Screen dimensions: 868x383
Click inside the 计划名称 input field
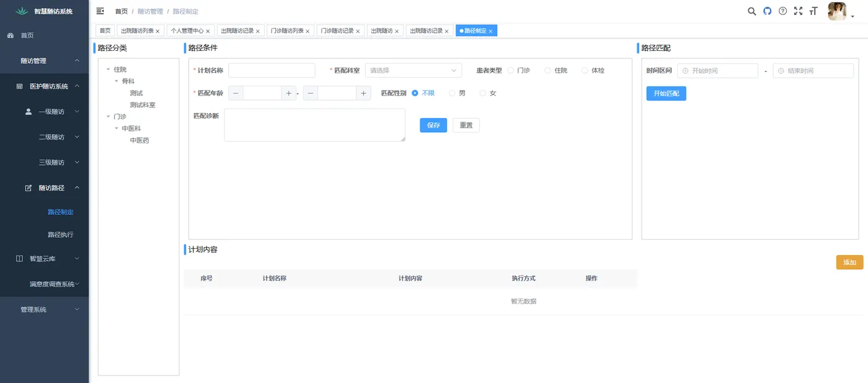272,70
